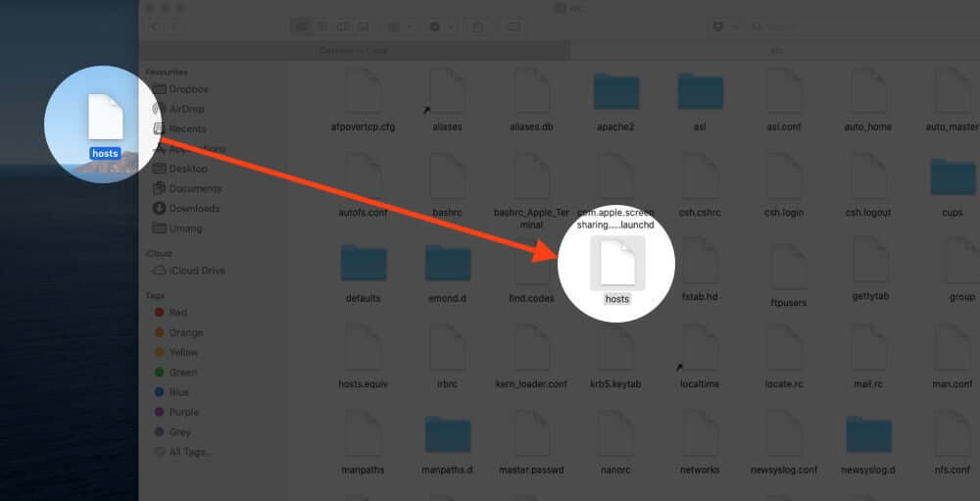Switch to gallery view in Finder toolbar
Image resolution: width=980 pixels, height=501 pixels.
coord(364,26)
